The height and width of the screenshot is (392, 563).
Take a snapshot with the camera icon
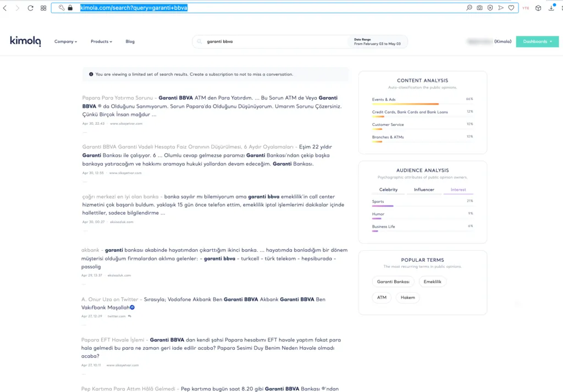[x=479, y=8]
